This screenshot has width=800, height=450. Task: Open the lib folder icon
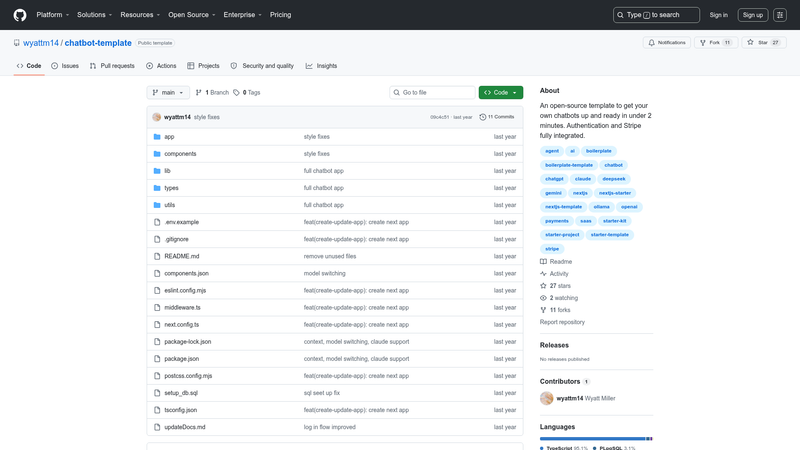click(157, 171)
